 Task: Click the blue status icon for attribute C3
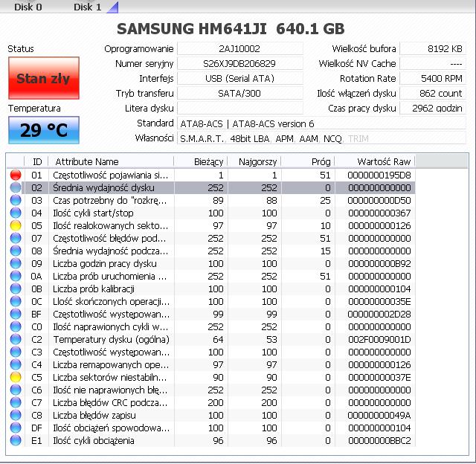(x=16, y=352)
